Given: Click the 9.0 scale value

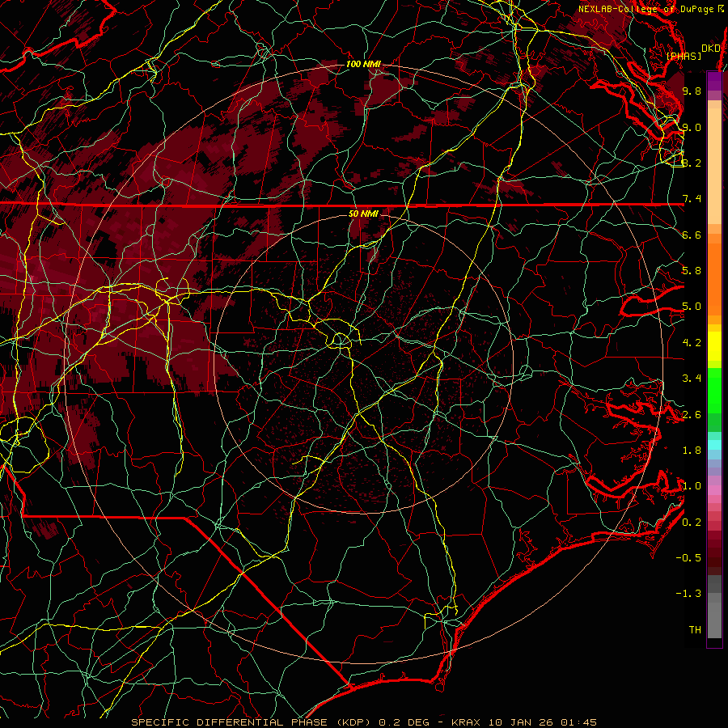Looking at the screenshot, I should pyautogui.click(x=692, y=127).
